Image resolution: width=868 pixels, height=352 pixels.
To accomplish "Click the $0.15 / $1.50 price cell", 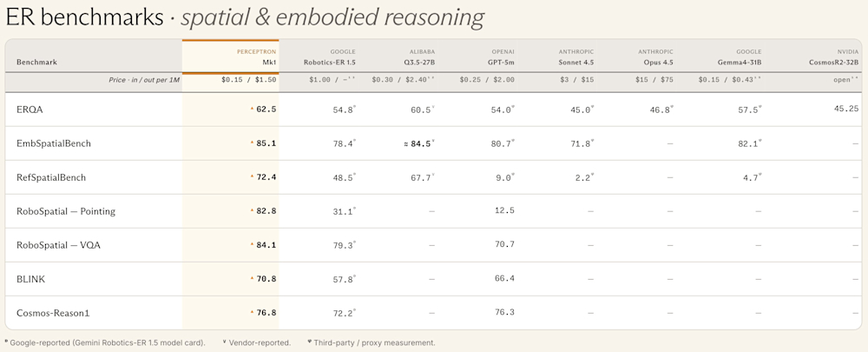I will pos(248,80).
